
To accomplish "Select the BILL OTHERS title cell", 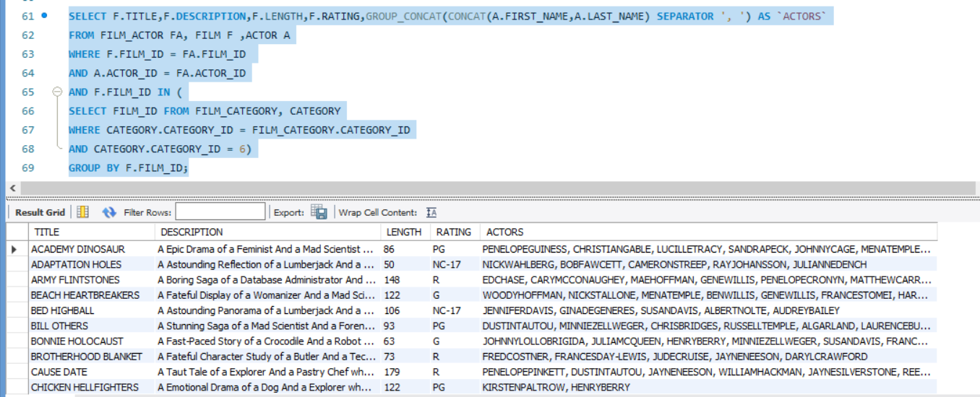I will pos(90,326).
